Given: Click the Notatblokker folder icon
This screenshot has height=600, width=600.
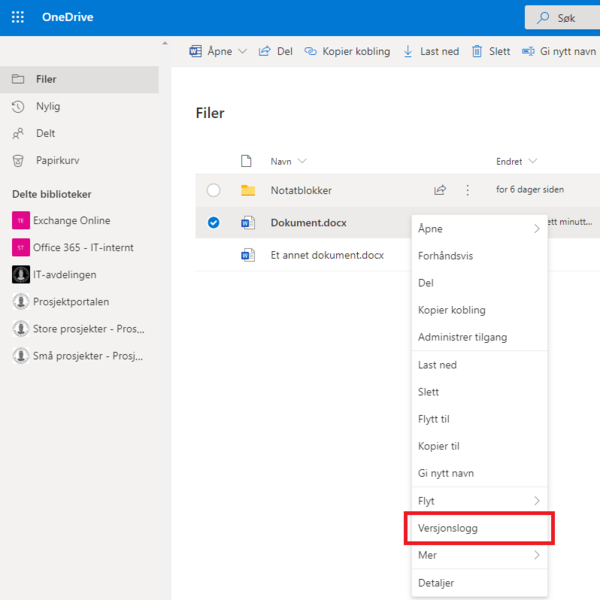Looking at the screenshot, I should (x=248, y=190).
